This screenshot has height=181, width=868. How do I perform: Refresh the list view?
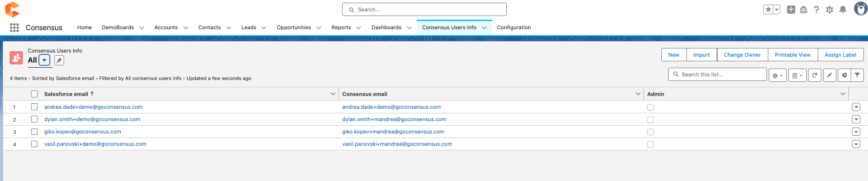click(x=814, y=75)
